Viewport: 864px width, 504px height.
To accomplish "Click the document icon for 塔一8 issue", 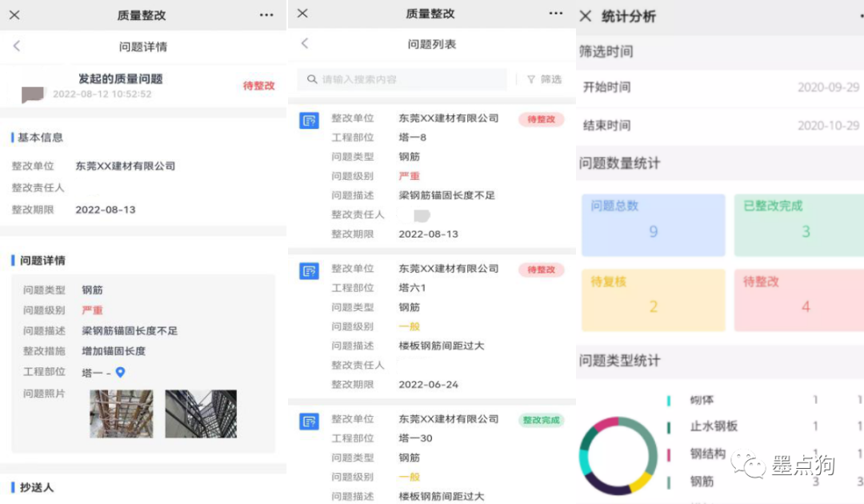I will 309,121.
